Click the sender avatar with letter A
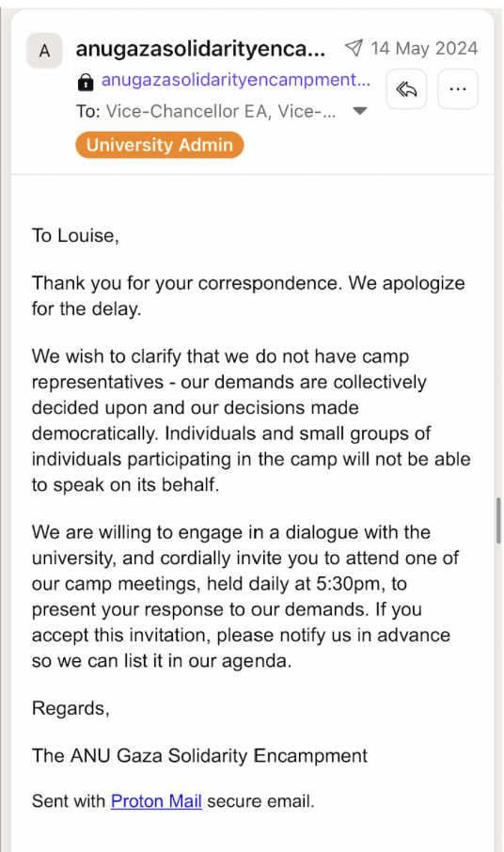 point(44,51)
